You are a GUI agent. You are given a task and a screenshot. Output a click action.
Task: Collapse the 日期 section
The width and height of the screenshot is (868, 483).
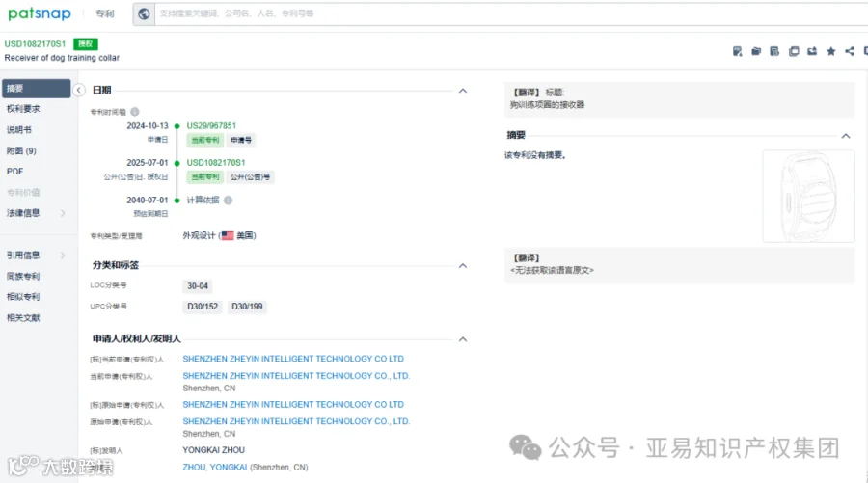click(463, 91)
